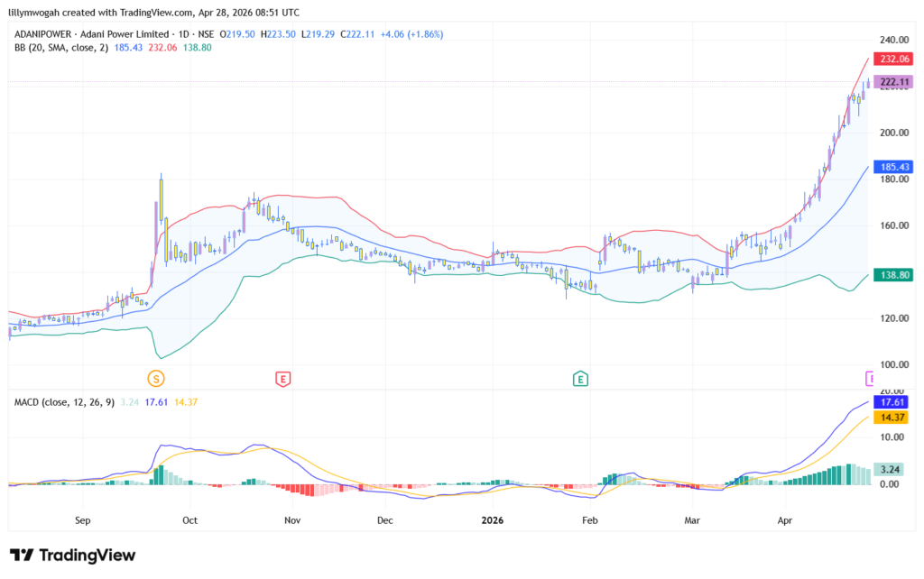Screen dimensions: 924x579
Task: Click the TradingView logo at bottom left
Action: (x=72, y=555)
